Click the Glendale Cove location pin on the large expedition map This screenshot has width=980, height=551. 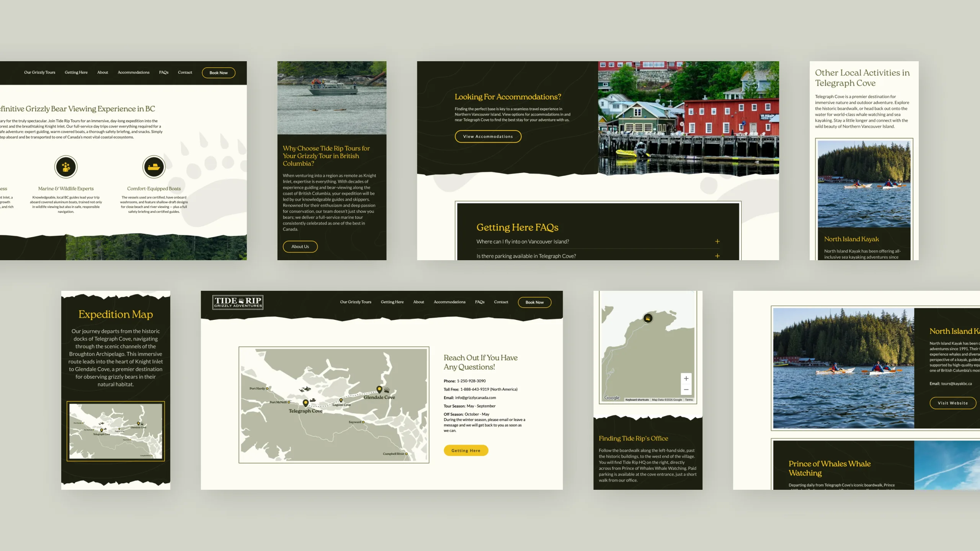[379, 389]
